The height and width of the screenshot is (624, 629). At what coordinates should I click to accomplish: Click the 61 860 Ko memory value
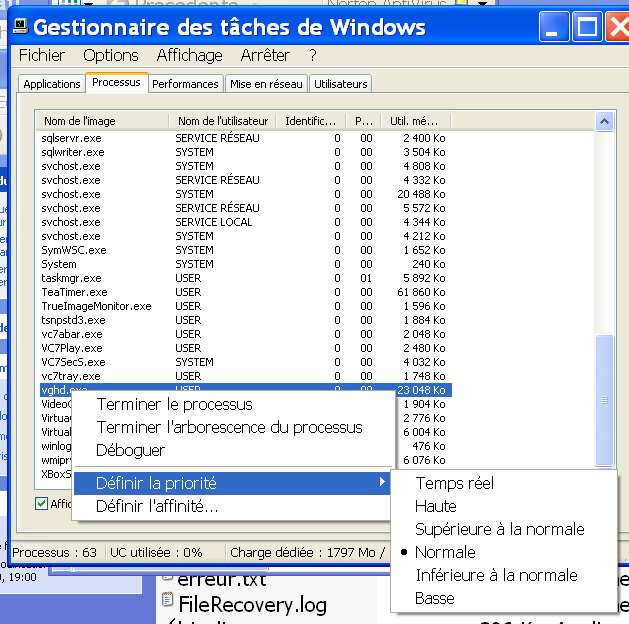tap(421, 292)
